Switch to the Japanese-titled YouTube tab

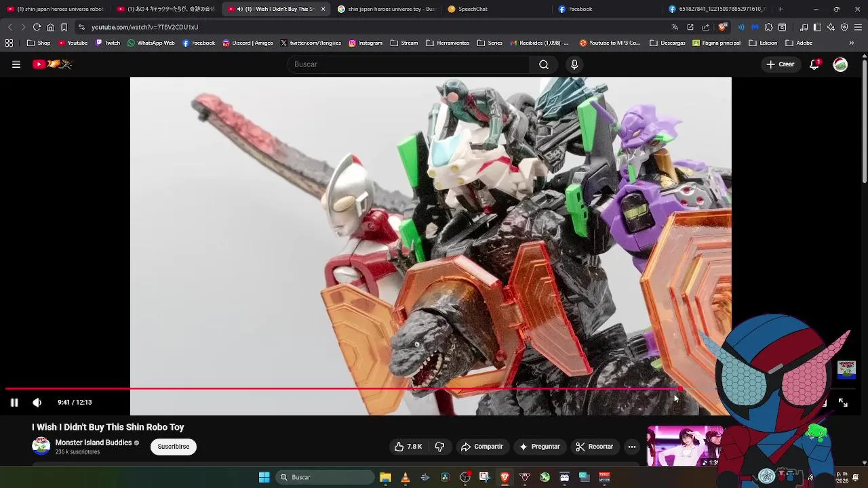tap(166, 9)
